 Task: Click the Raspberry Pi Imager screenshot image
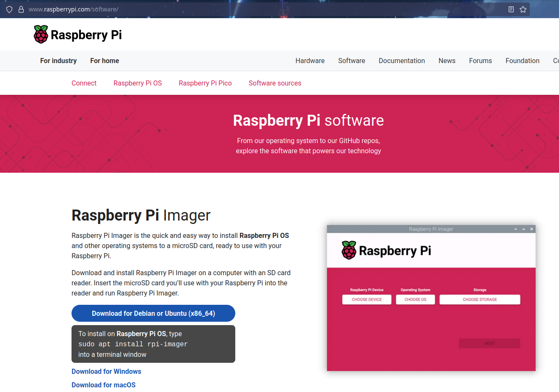pos(431,298)
